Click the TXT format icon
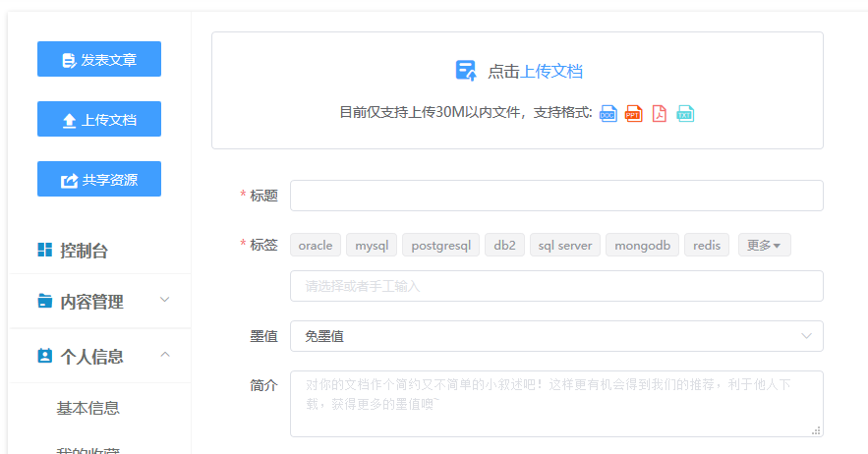 point(685,114)
